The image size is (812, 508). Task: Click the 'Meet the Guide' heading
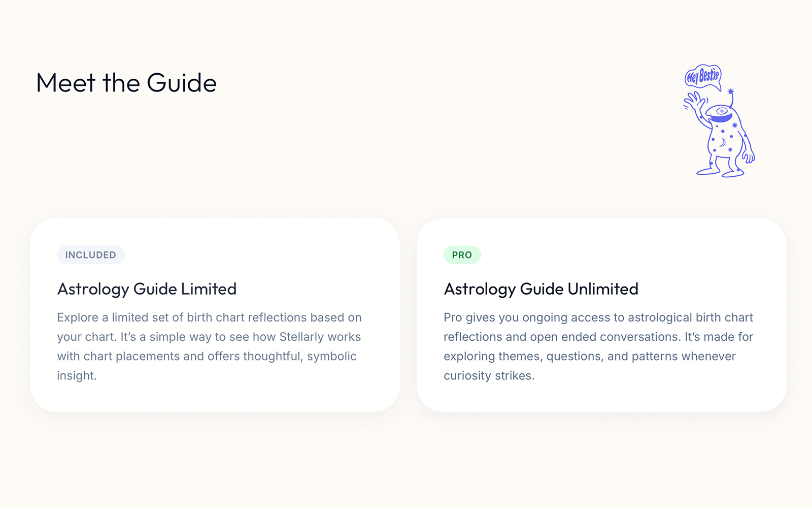126,83
